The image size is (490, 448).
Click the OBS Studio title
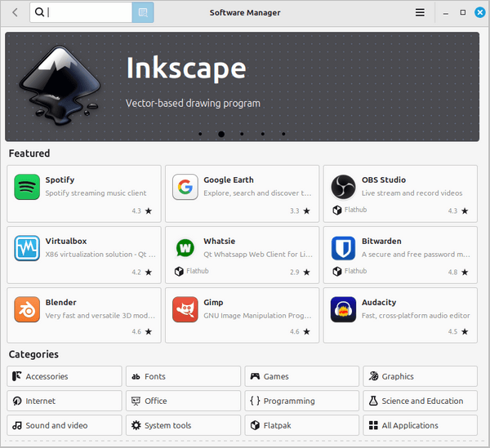(384, 180)
